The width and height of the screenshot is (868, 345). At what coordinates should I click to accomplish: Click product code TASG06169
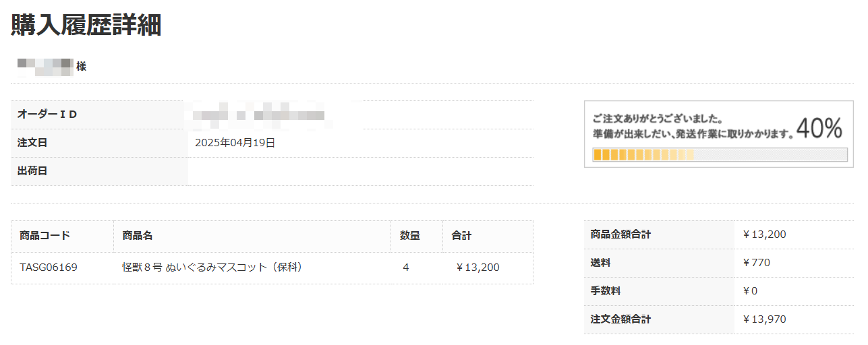[x=49, y=268]
